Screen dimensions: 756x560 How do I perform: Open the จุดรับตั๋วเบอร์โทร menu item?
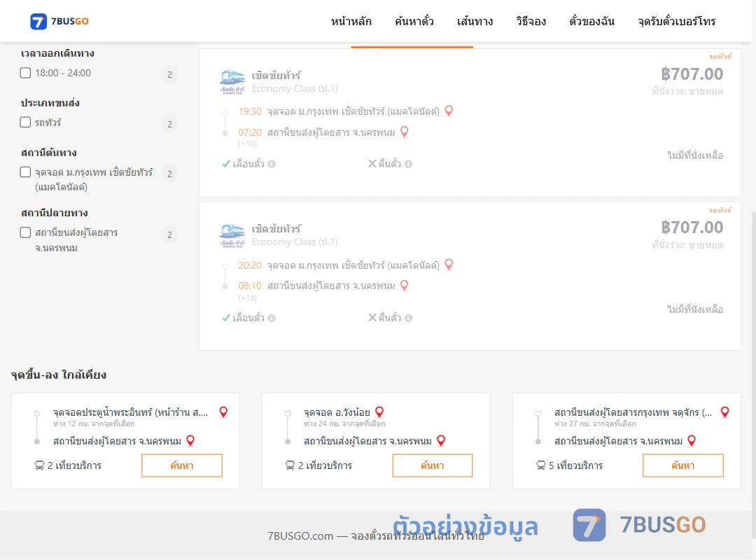pos(676,21)
